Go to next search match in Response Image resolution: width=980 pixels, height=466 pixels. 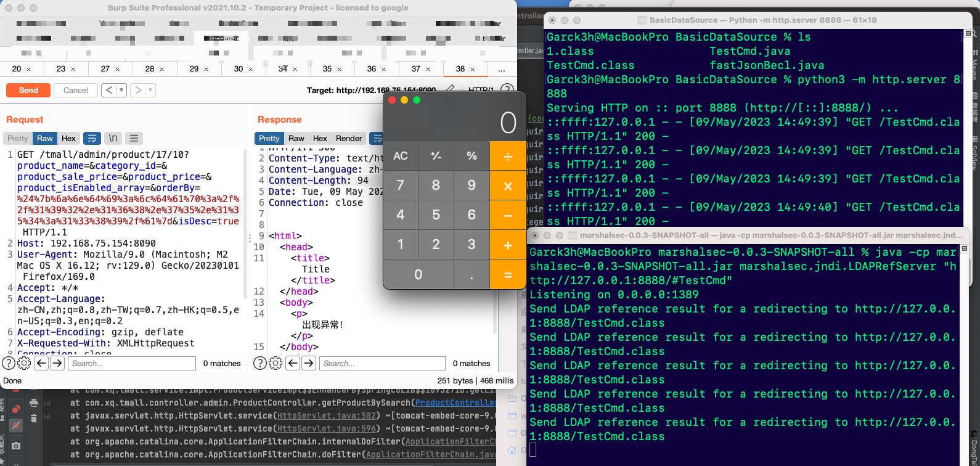click(309, 363)
